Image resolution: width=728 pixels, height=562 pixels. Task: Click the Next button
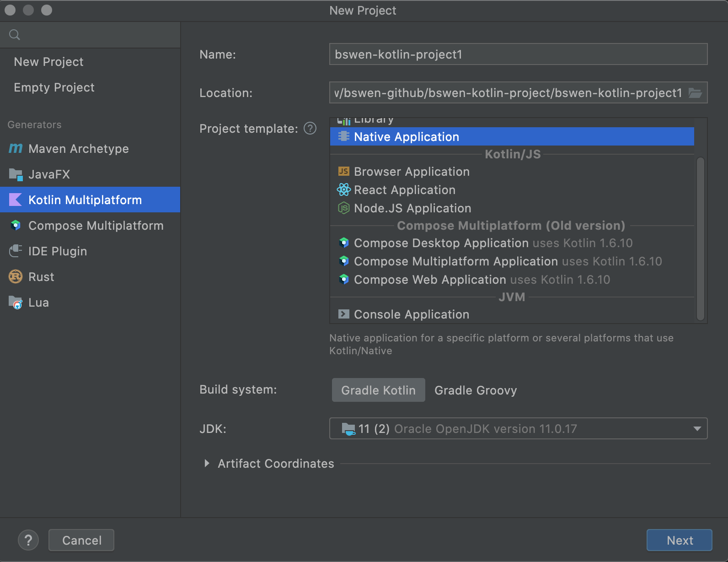click(679, 540)
